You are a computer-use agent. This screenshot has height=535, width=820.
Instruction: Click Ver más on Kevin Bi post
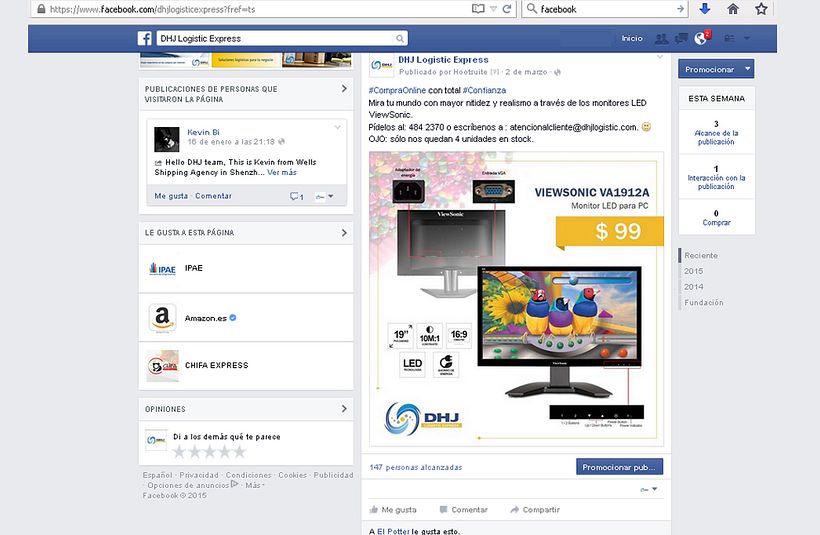click(282, 172)
